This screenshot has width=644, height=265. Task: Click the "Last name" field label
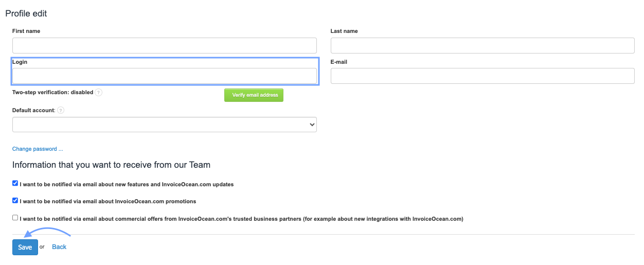click(x=344, y=31)
